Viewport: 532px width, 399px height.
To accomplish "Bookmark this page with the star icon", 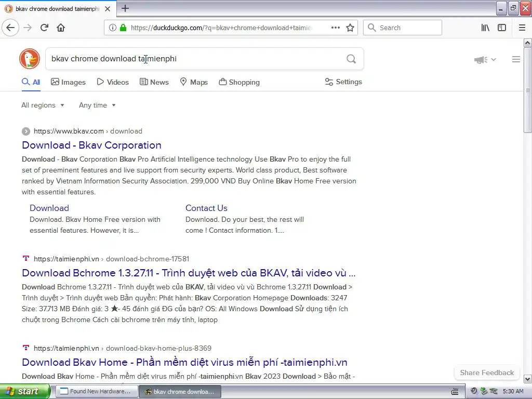I will click(350, 28).
